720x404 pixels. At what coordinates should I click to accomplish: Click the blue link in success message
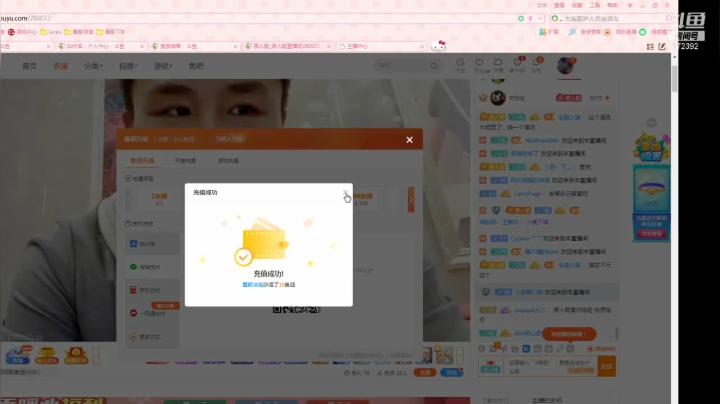coord(253,285)
